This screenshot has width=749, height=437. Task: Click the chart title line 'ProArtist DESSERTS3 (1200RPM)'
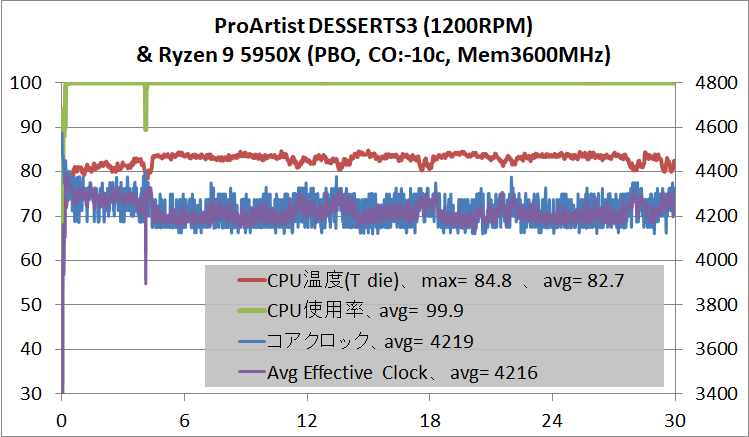point(373,26)
